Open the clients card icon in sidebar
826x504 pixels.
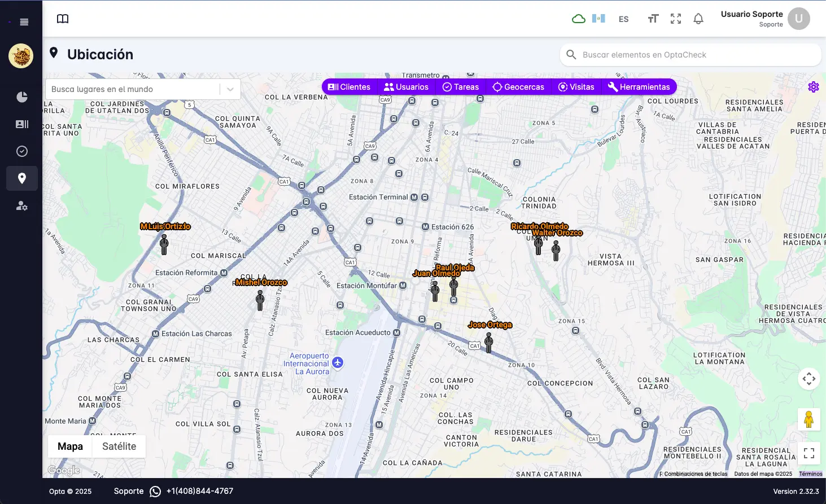point(22,124)
